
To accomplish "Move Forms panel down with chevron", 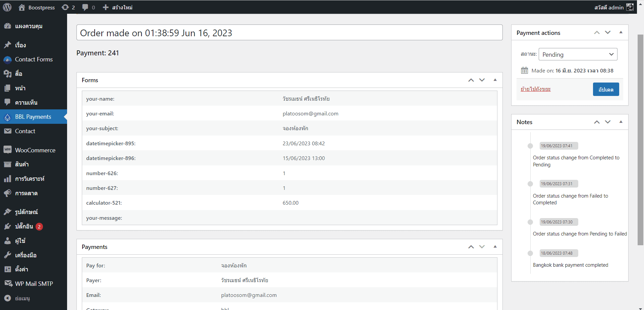I will [482, 80].
